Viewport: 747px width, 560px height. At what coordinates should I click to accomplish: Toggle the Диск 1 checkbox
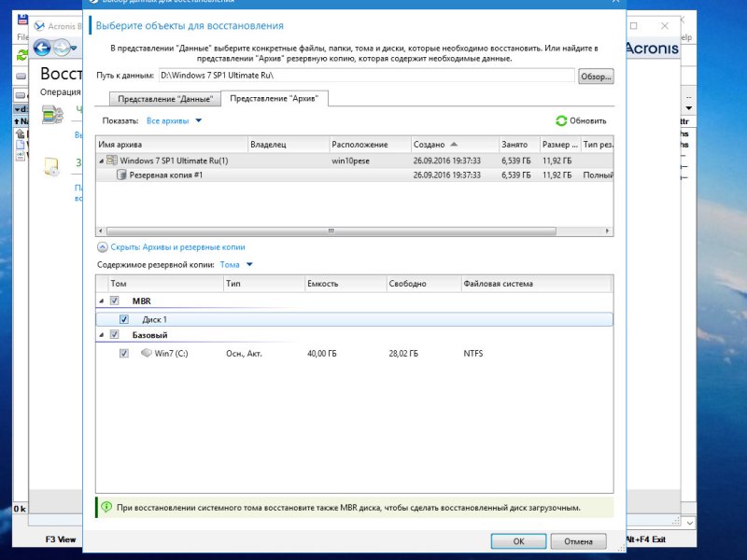(124, 319)
